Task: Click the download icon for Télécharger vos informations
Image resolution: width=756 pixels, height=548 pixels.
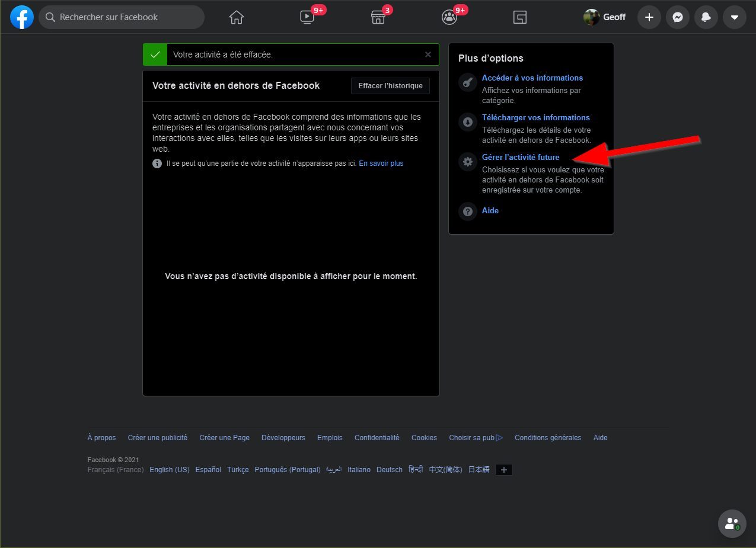Action: [x=468, y=122]
